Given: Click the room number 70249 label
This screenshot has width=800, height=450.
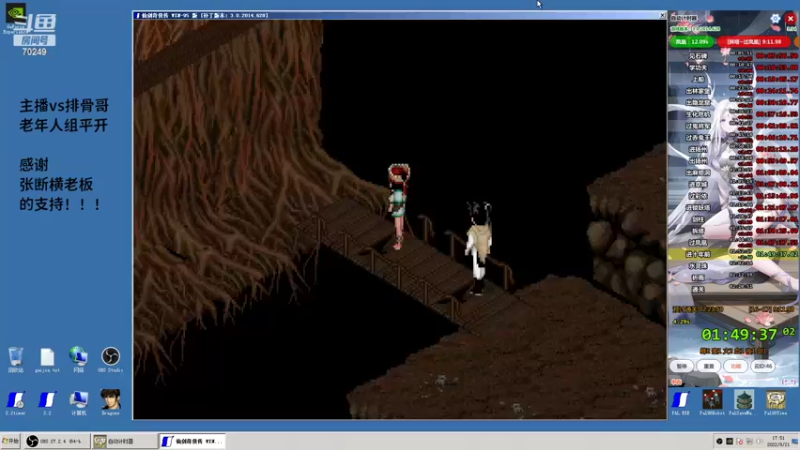Looking at the screenshot, I should point(34,52).
